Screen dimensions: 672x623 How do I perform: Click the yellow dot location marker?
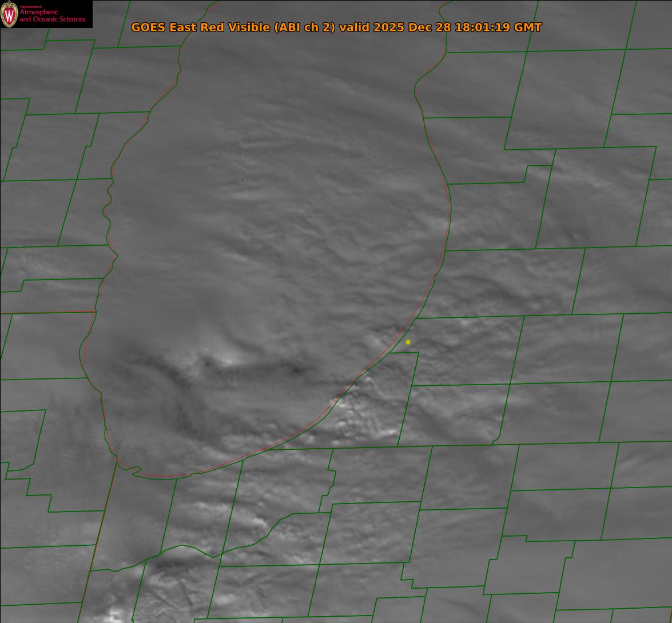(x=408, y=342)
